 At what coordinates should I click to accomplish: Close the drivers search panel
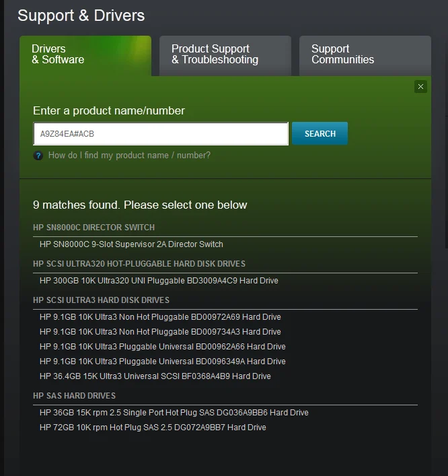coord(420,87)
